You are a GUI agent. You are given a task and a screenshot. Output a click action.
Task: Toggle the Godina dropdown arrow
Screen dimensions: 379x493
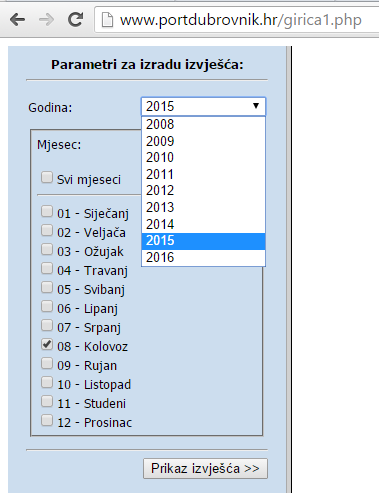[256, 106]
